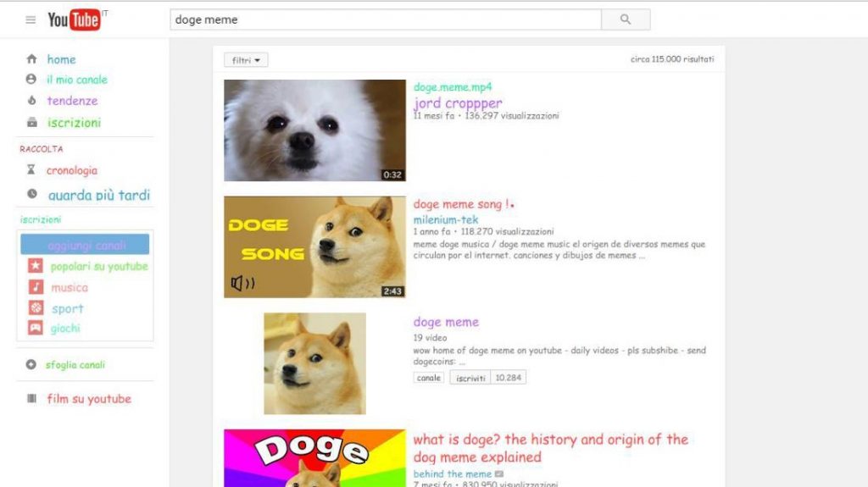
Task: Open the film su youtube link
Action: 89,399
